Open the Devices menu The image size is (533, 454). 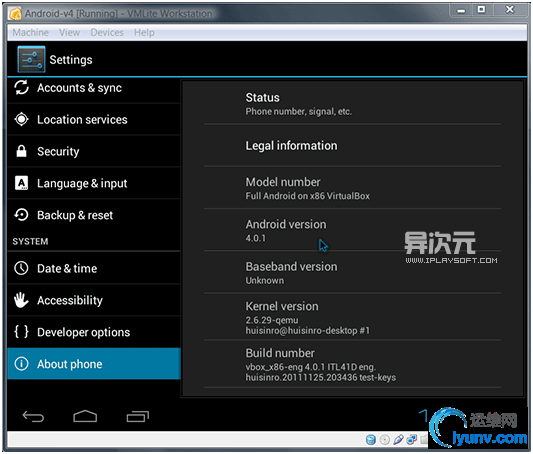pos(107,33)
